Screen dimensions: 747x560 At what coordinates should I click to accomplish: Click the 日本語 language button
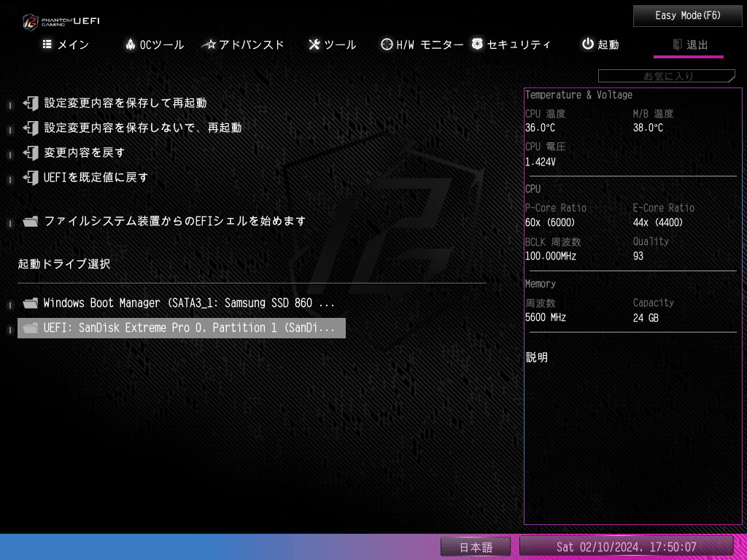tap(476, 547)
